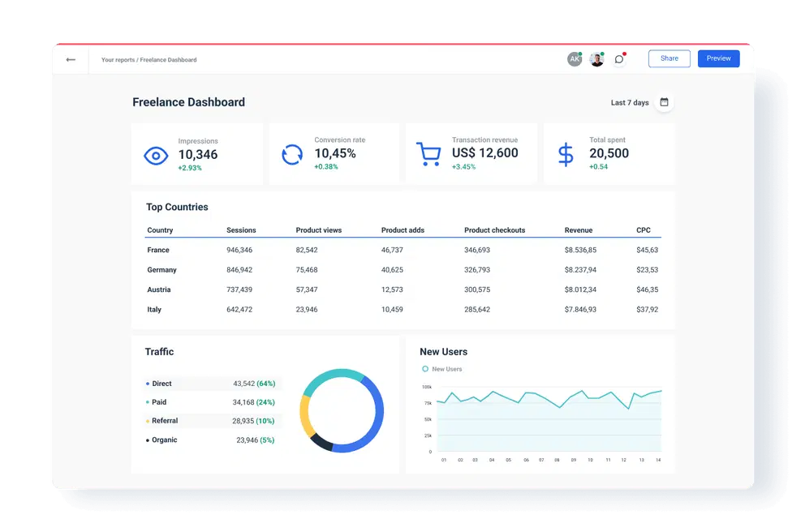
Task: Click the back arrow in the top bar
Action: 71,59
